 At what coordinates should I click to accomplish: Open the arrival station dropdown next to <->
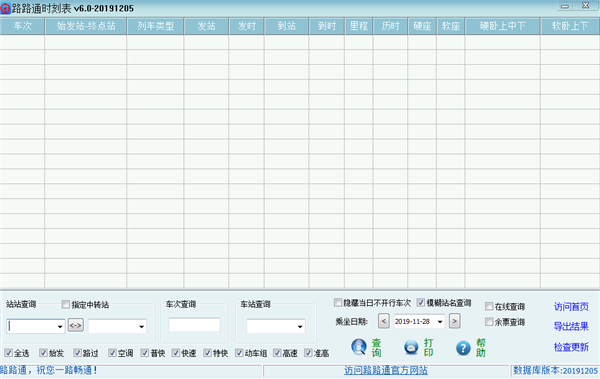click(141, 327)
